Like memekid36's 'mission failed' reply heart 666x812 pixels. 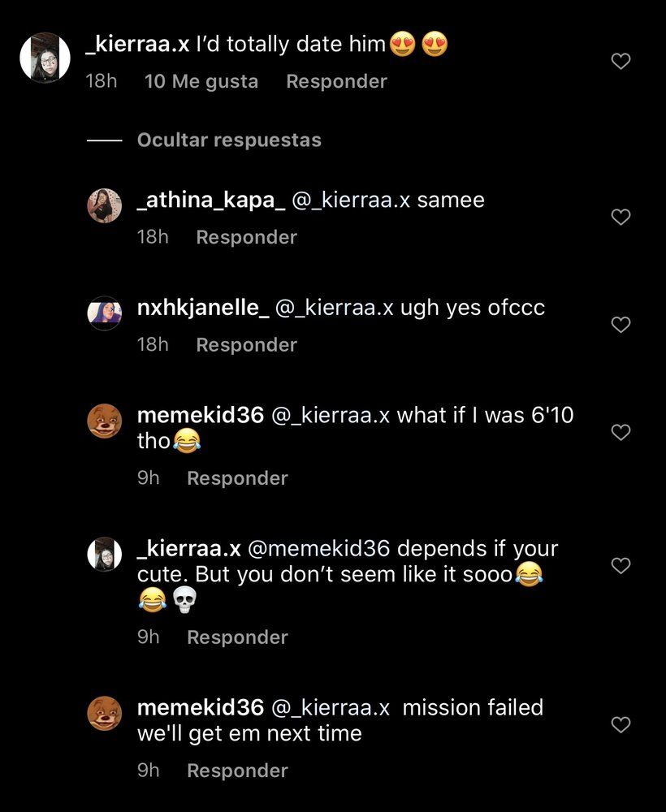click(621, 724)
